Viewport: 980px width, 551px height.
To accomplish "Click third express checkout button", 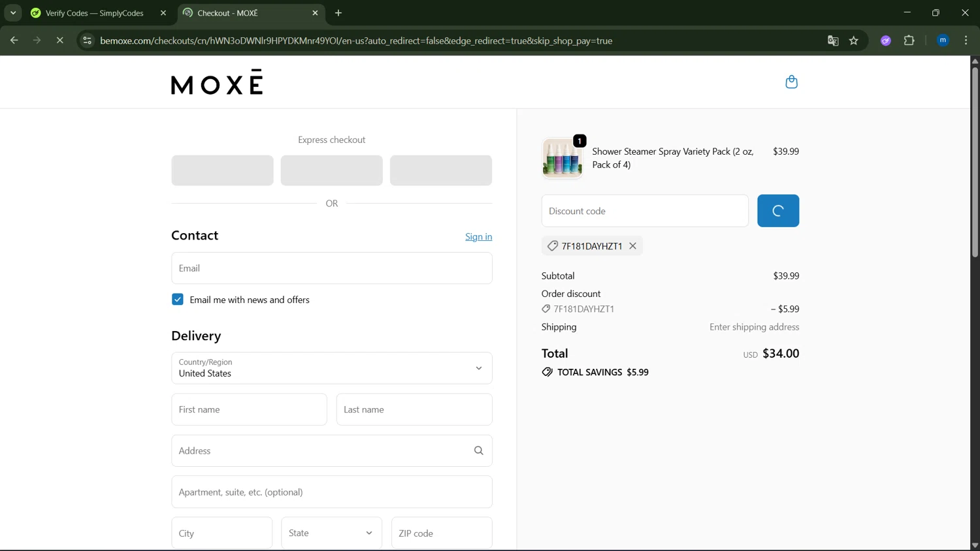I will point(441,170).
